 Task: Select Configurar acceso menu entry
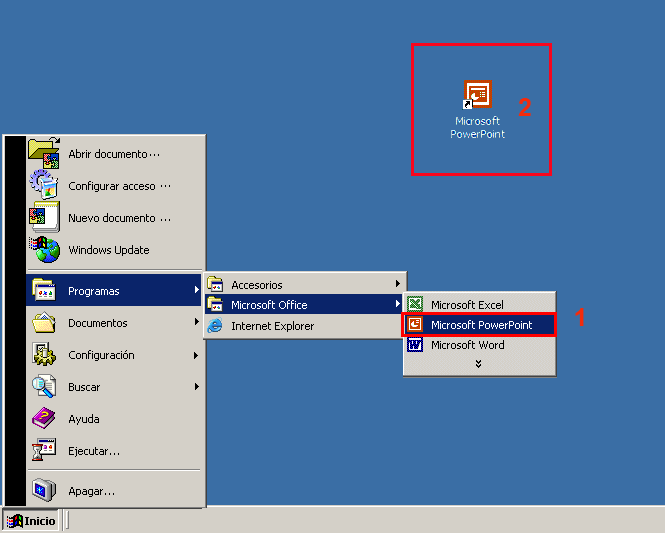point(115,185)
